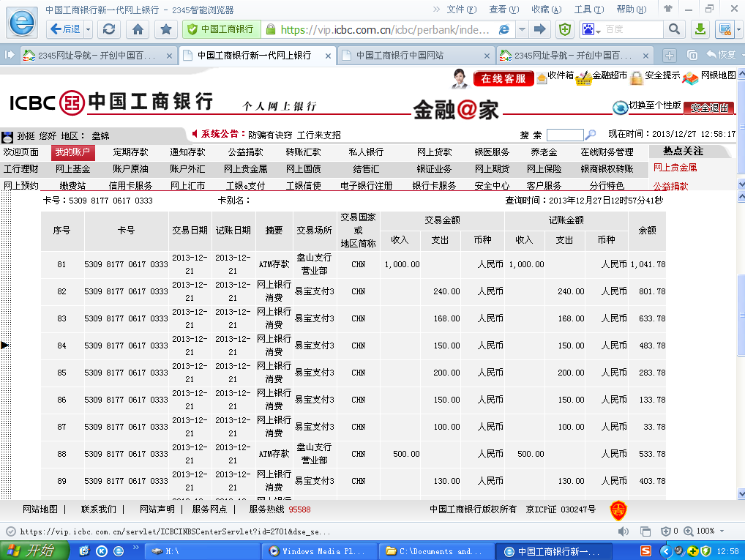Click the site search input field
The width and height of the screenshot is (745, 560).
tap(564, 135)
